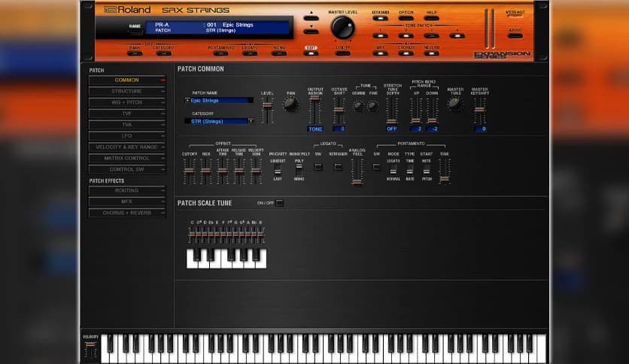
Task: Open the Control SW tab
Action: pyautogui.click(x=126, y=169)
